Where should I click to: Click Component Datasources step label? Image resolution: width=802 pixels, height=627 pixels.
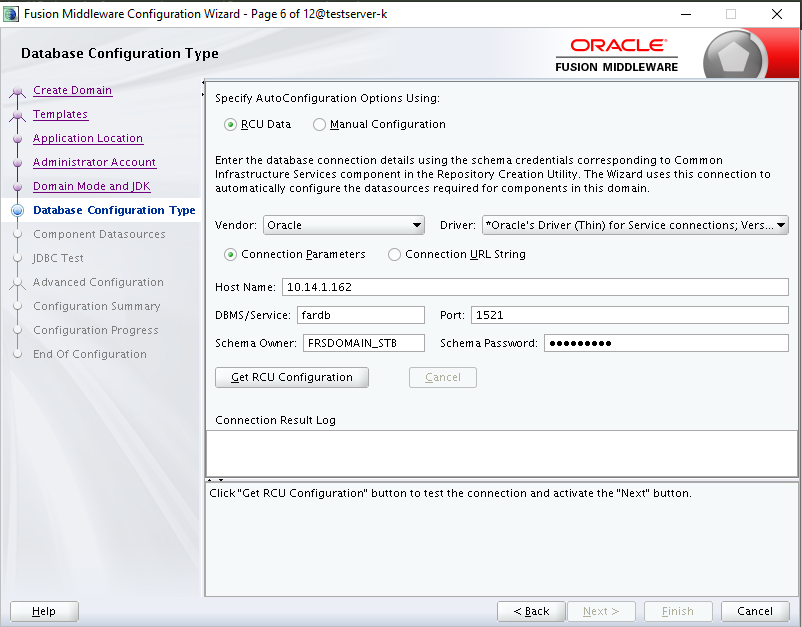click(99, 234)
